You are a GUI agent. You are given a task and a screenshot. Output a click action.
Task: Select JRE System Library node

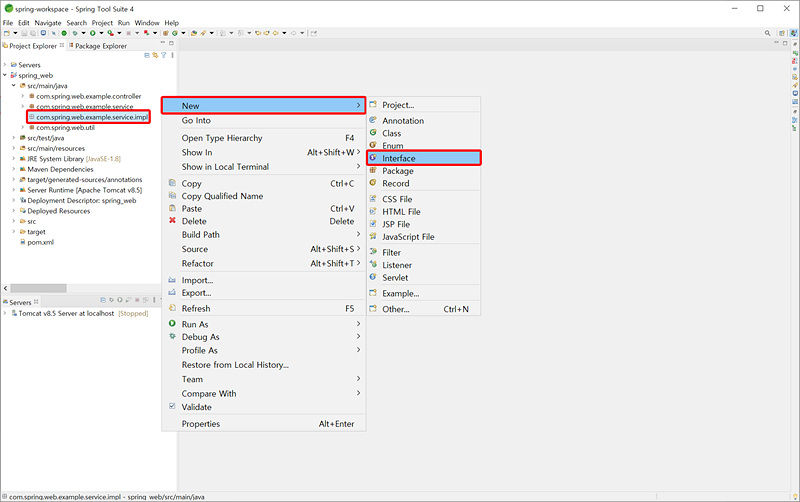74,159
